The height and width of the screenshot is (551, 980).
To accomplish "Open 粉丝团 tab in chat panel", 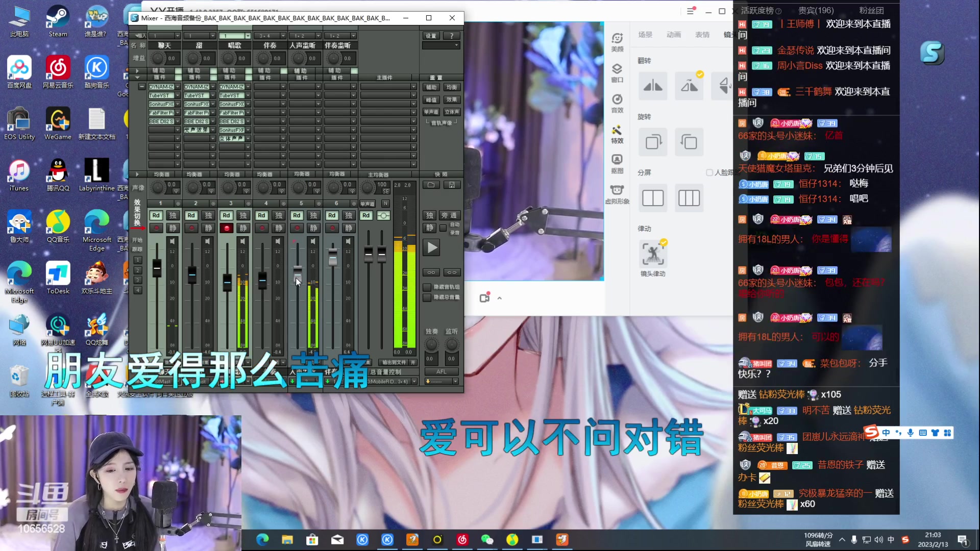I will (x=871, y=10).
